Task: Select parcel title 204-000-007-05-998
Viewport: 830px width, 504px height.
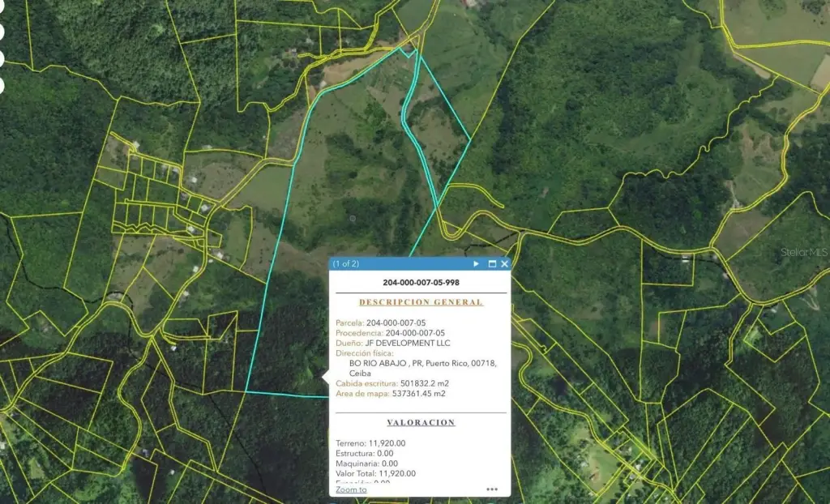Action: pos(421,283)
